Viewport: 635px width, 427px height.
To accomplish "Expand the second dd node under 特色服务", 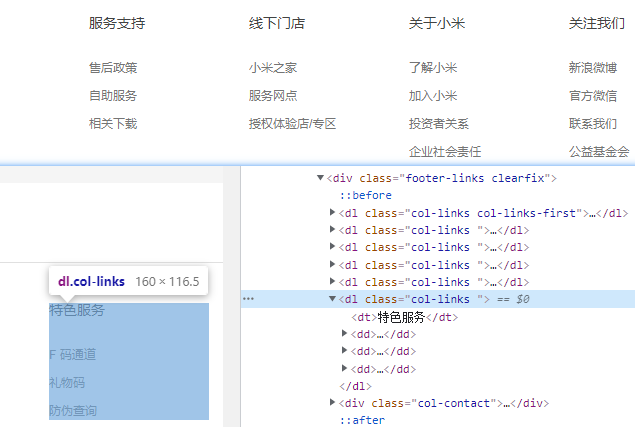I will click(x=344, y=350).
